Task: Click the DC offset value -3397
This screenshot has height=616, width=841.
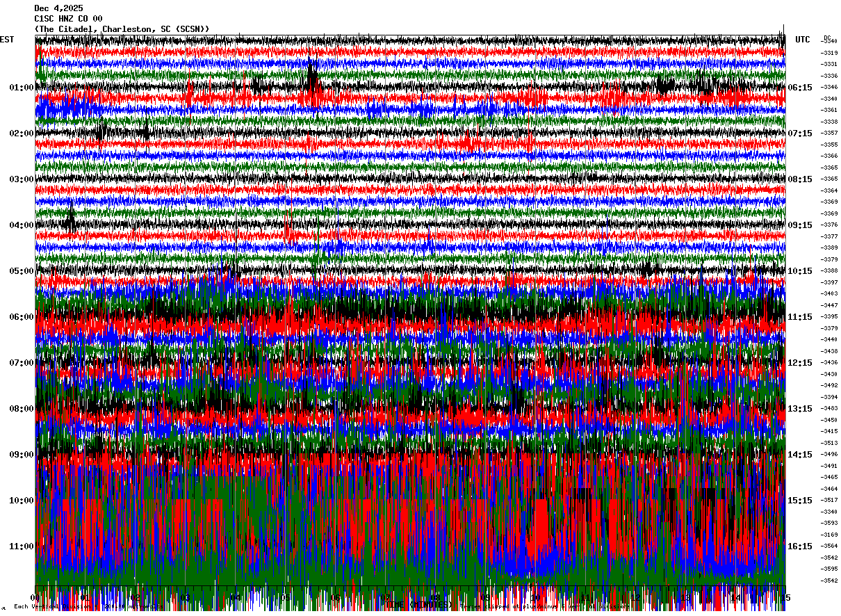Action: click(830, 282)
